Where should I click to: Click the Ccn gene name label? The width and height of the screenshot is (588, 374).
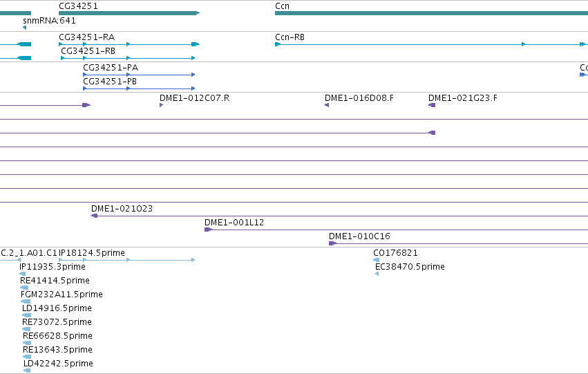click(282, 6)
